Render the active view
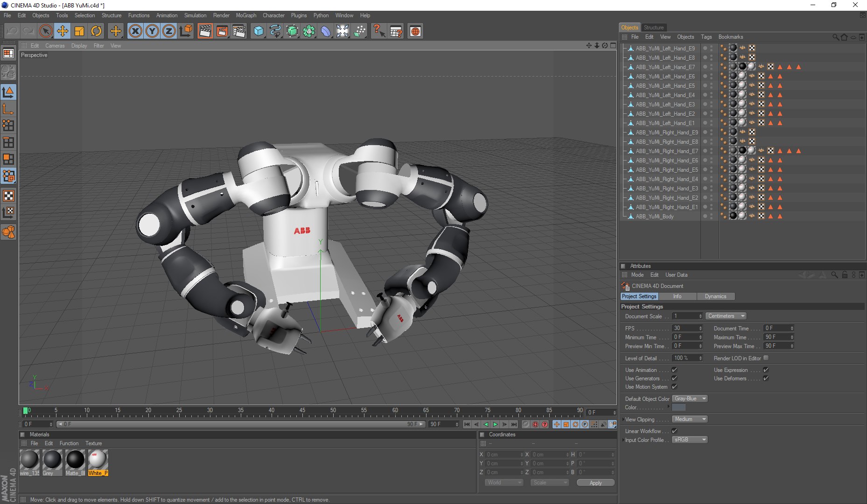 click(205, 31)
